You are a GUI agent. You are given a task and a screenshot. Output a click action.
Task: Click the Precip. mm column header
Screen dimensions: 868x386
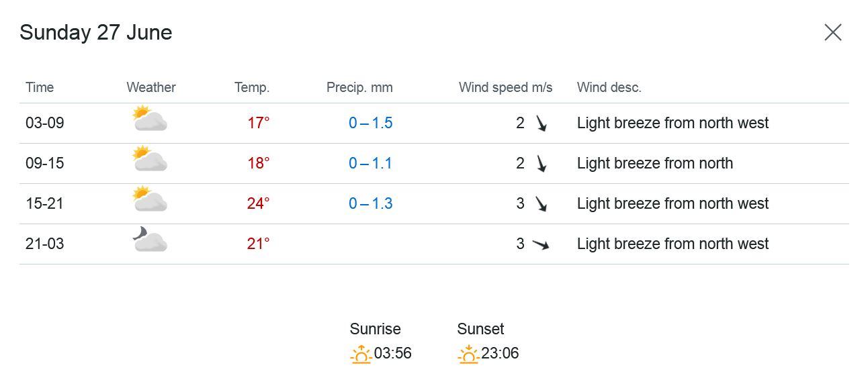(x=359, y=87)
